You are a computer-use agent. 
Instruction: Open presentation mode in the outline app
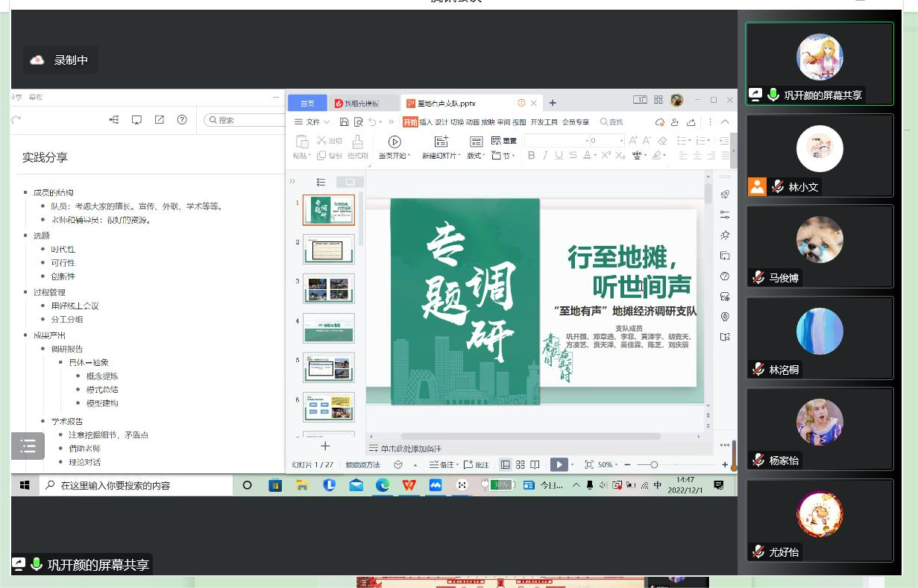[136, 120]
